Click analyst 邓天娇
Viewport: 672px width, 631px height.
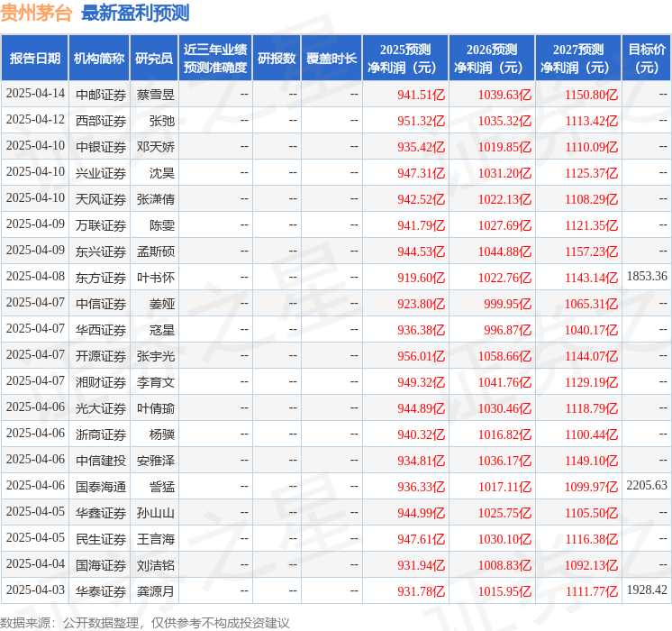[x=156, y=147]
